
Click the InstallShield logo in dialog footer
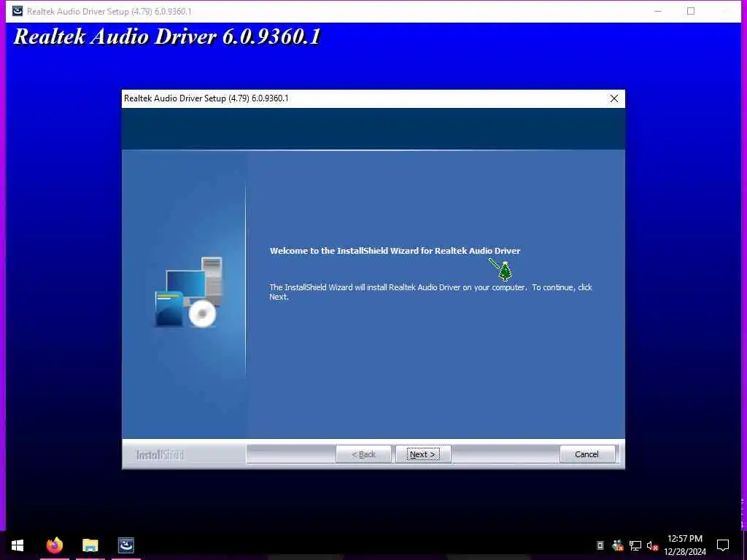[160, 455]
